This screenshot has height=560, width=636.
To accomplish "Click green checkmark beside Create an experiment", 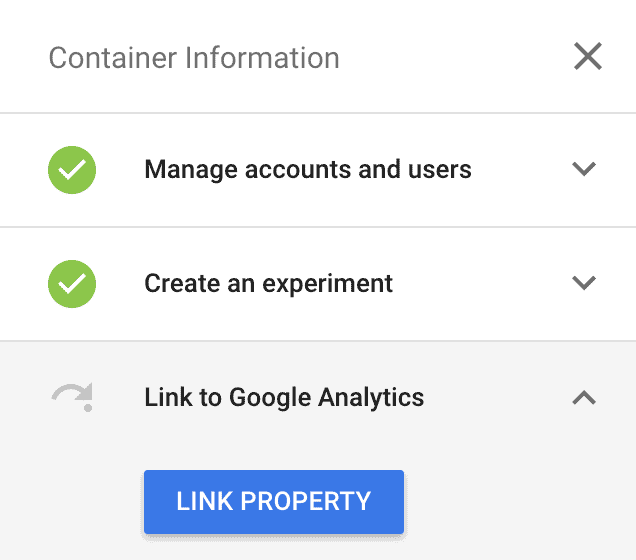I will [x=72, y=284].
